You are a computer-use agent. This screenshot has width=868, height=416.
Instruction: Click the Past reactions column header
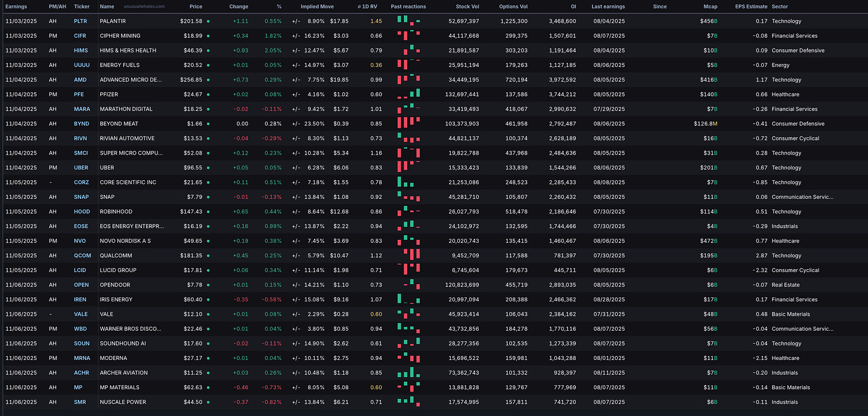point(408,7)
